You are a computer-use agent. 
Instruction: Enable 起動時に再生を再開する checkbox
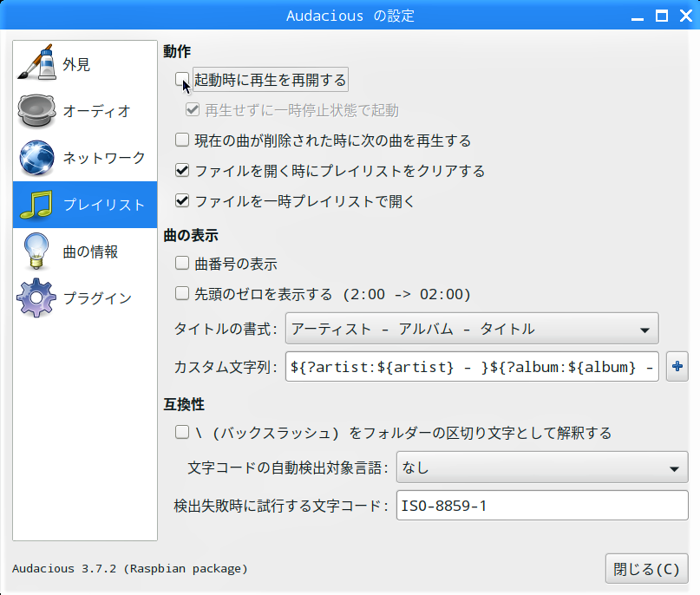click(181, 80)
